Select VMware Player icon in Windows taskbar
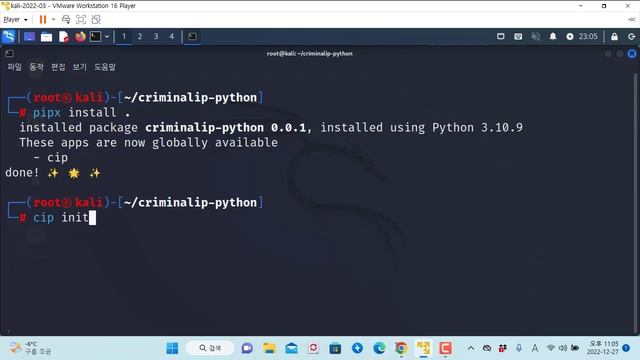 tap(423, 348)
